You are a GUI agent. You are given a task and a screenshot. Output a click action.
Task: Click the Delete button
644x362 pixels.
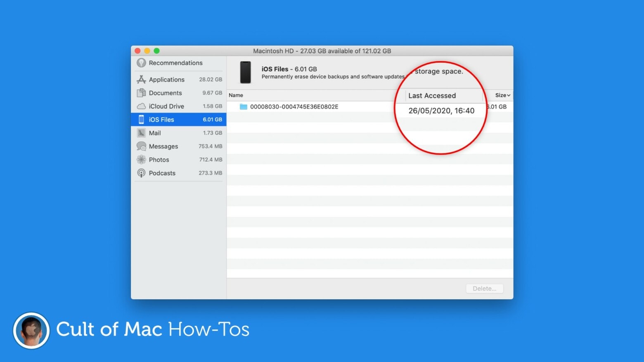(x=484, y=288)
